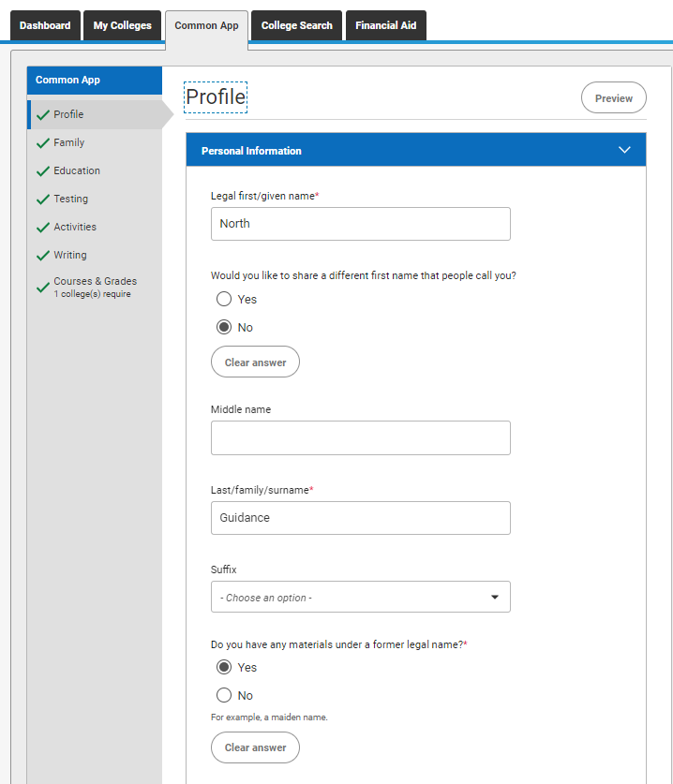The height and width of the screenshot is (784, 673).
Task: Click the Suffix dropdown arrow
Action: (x=494, y=597)
